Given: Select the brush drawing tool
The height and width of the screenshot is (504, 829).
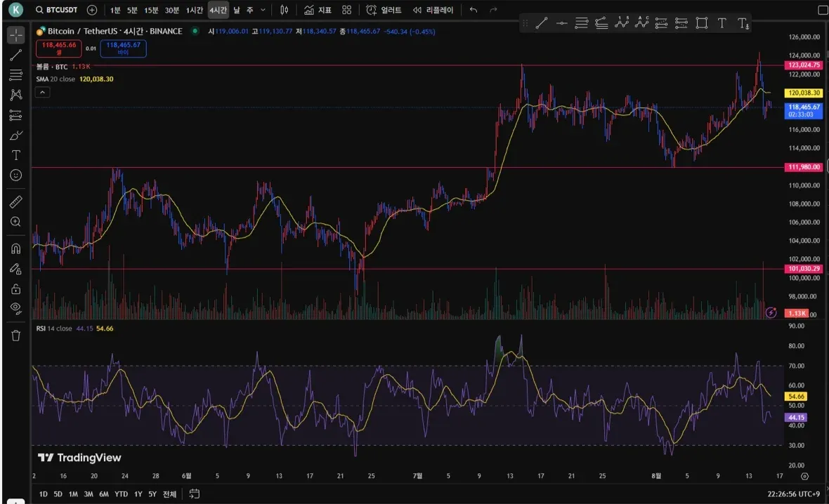Looking at the screenshot, I should point(15,135).
